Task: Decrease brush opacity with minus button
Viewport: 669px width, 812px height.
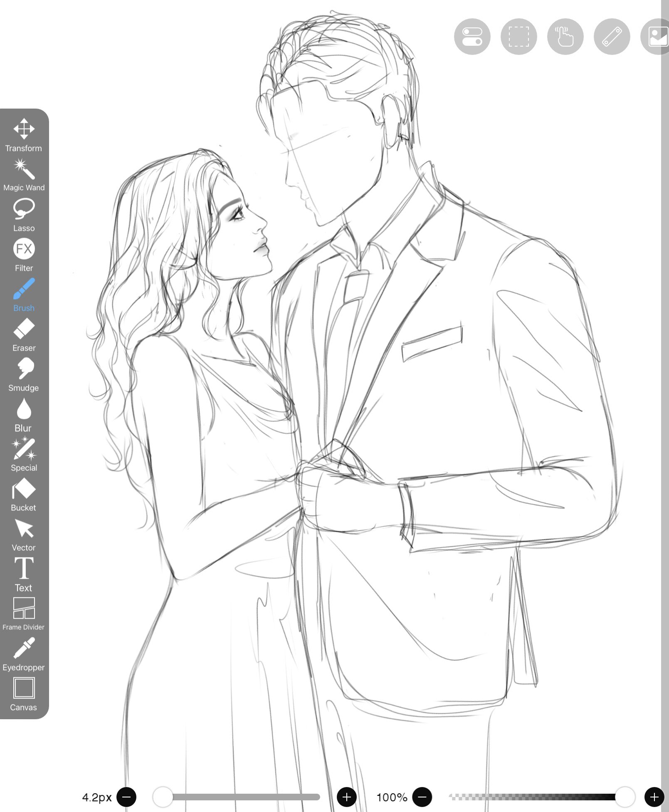Action: 422,797
